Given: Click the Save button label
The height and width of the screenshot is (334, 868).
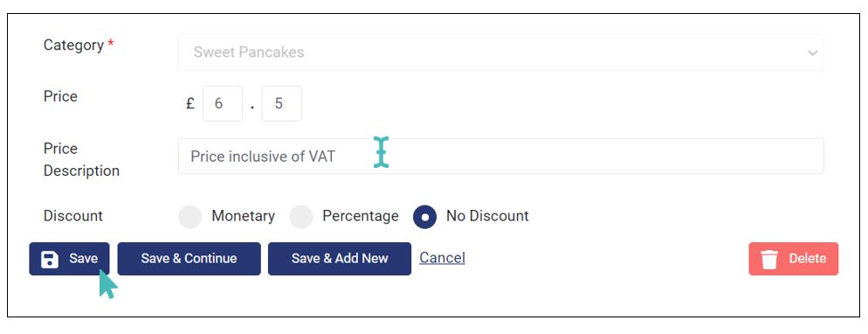Looking at the screenshot, I should [x=84, y=259].
